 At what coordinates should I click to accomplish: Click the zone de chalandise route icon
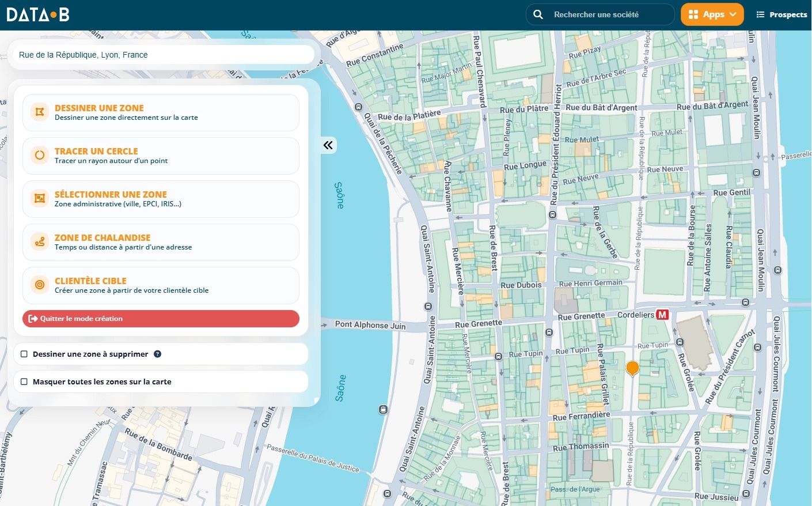[x=40, y=241]
